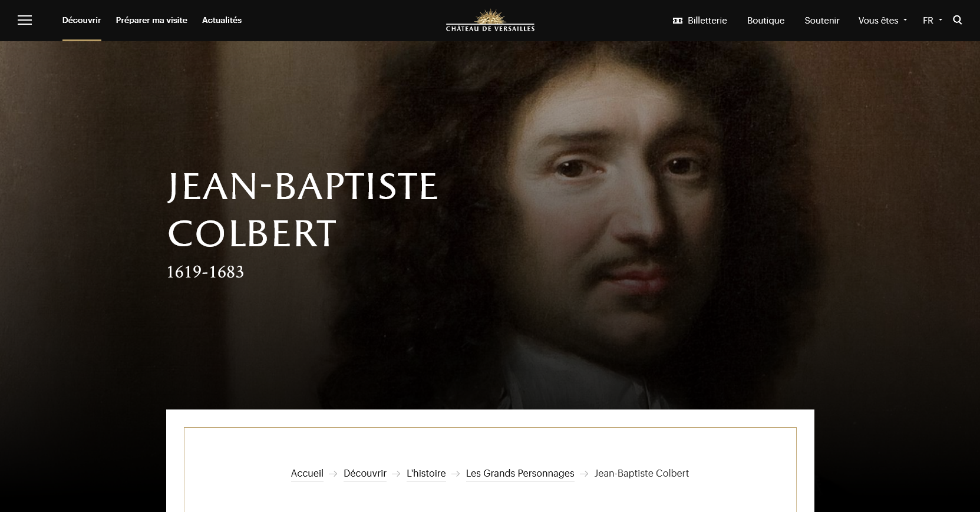Expand the Vous êtes dropdown
The image size is (980, 512).
tap(882, 21)
